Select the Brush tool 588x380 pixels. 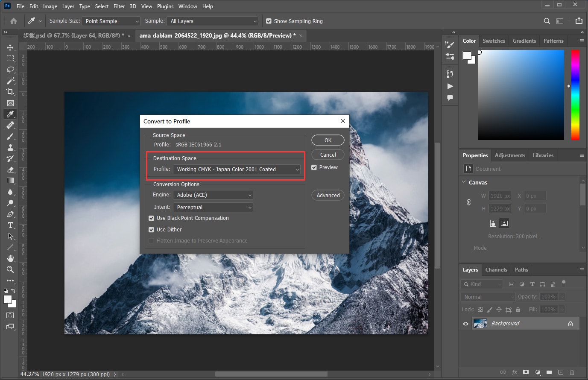[10, 136]
